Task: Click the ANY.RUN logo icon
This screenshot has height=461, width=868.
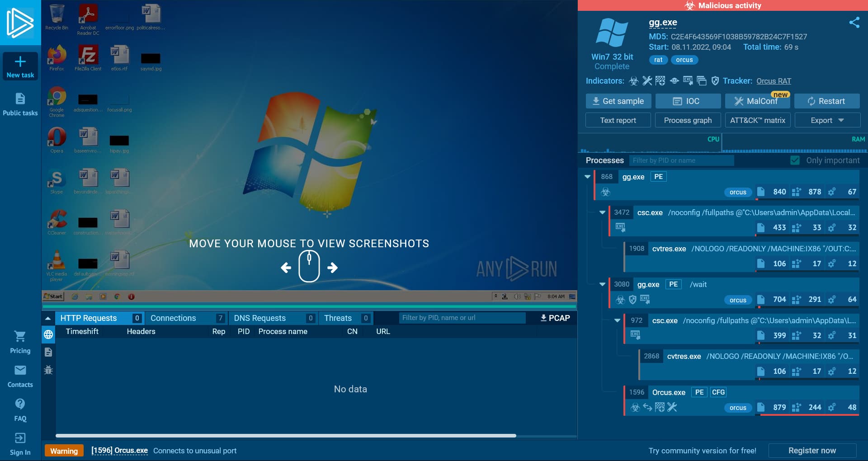Action: pyautogui.click(x=20, y=23)
